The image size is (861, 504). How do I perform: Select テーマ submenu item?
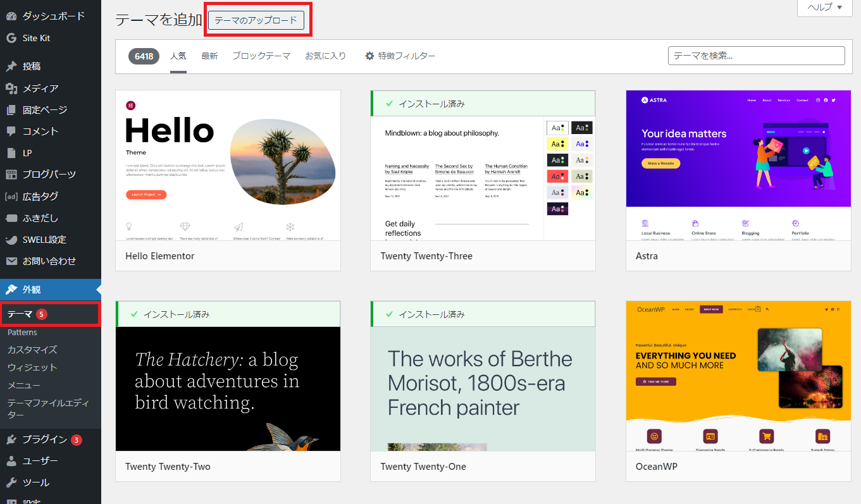coord(20,314)
